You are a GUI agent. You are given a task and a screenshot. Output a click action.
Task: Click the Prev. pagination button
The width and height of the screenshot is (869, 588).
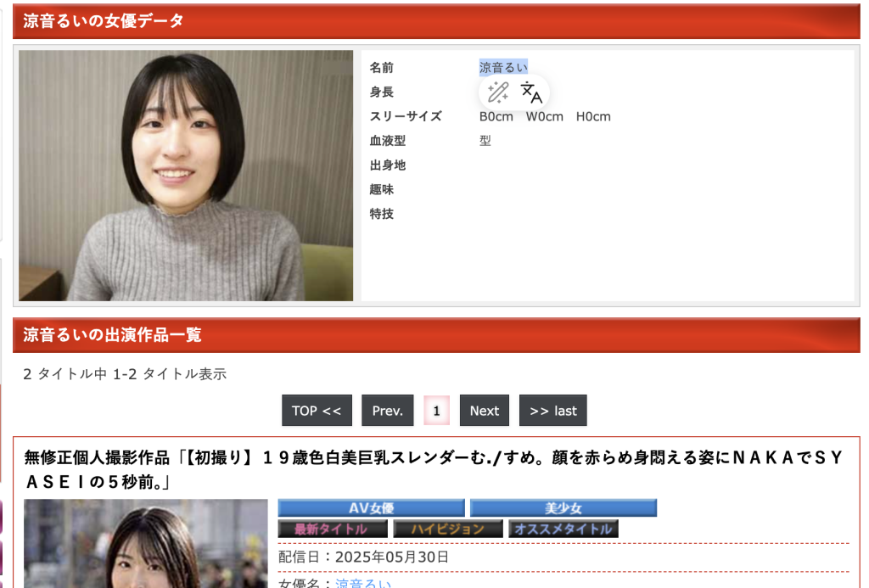387,410
